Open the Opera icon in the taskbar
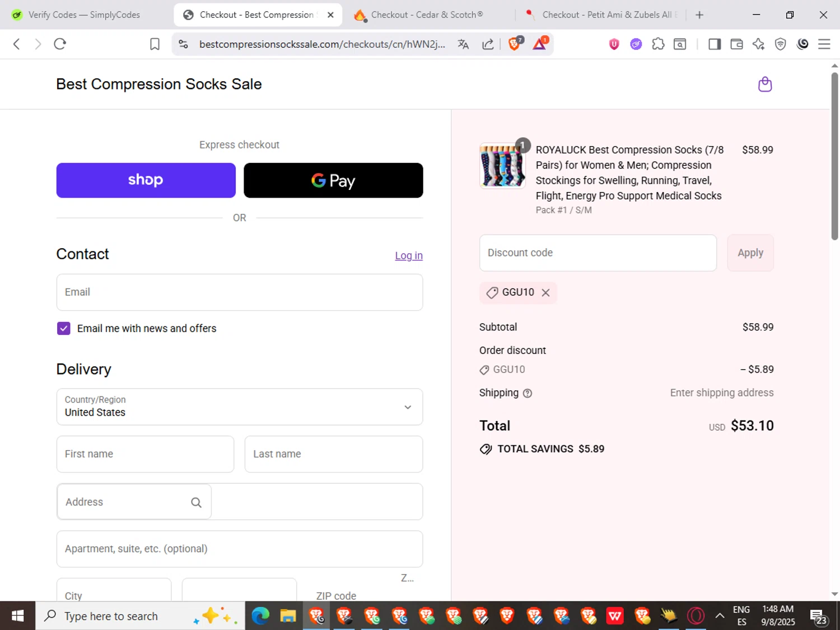Image resolution: width=840 pixels, height=630 pixels. [x=696, y=616]
